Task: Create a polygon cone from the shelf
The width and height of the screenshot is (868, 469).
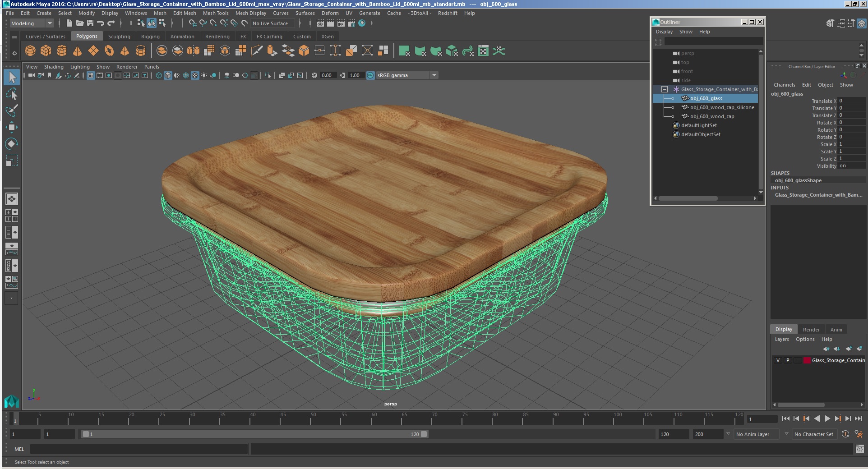Action: pos(78,51)
